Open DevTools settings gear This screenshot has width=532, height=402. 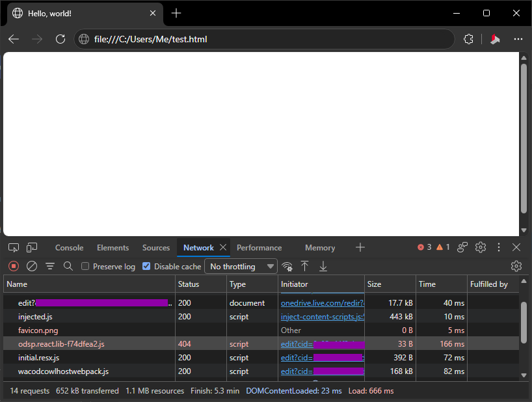(x=481, y=247)
